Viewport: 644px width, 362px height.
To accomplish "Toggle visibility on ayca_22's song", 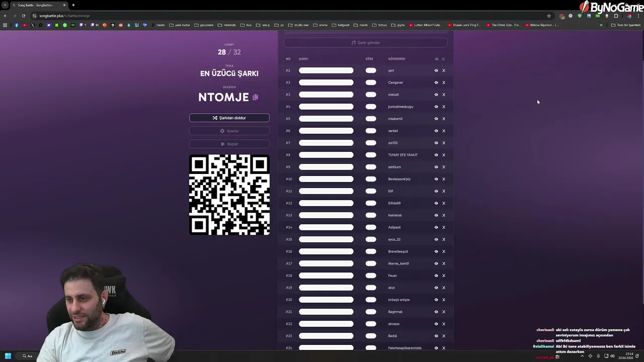I will (x=436, y=239).
